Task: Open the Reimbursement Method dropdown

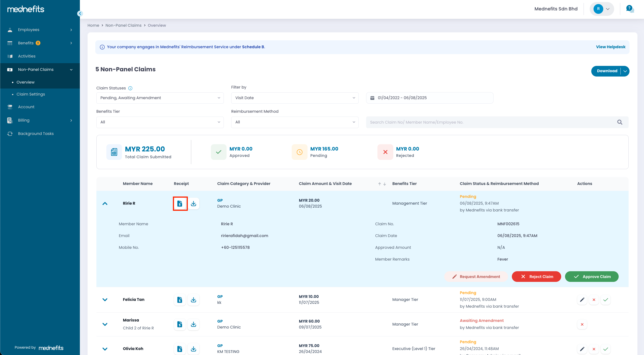Action: tap(295, 122)
